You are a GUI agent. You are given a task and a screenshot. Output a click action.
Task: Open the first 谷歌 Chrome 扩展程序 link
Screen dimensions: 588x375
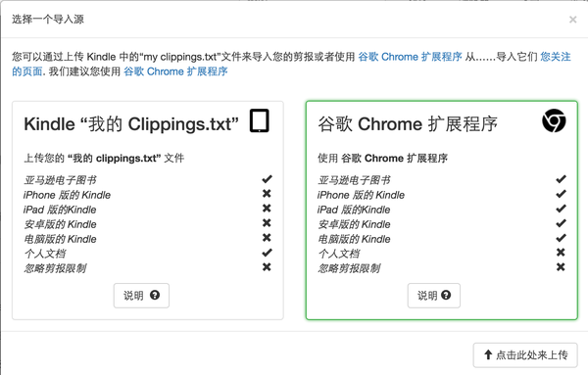[x=410, y=57]
